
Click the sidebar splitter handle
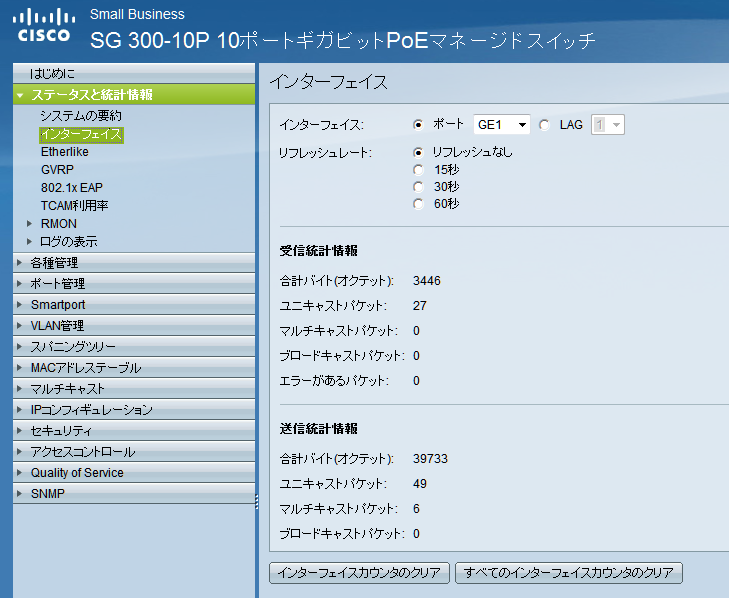tap(257, 502)
